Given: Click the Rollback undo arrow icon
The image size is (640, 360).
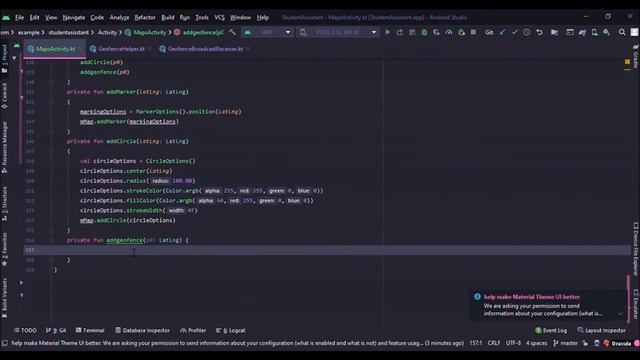Looking at the screenshot, I should coord(539,32).
